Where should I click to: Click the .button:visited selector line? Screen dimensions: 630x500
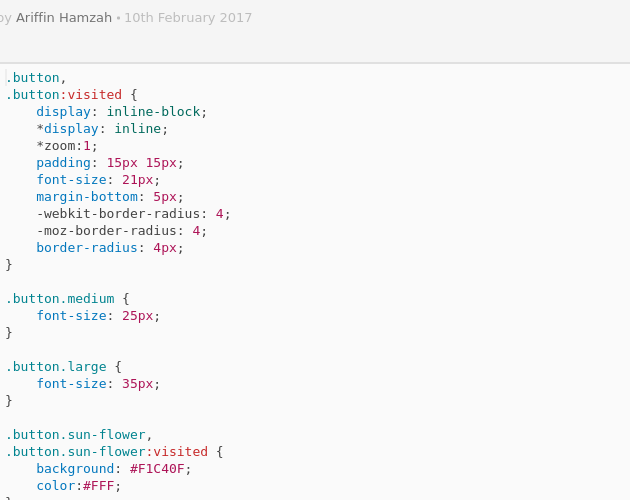pos(72,94)
